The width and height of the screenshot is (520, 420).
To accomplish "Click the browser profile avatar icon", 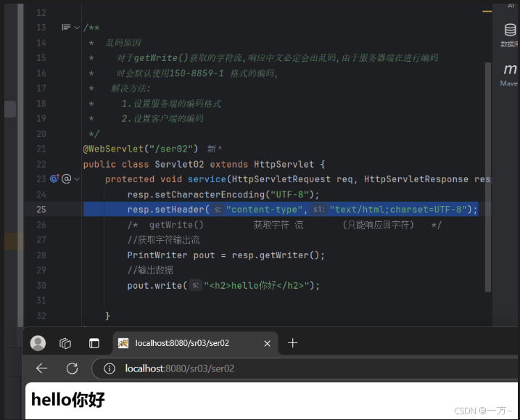I will (38, 343).
